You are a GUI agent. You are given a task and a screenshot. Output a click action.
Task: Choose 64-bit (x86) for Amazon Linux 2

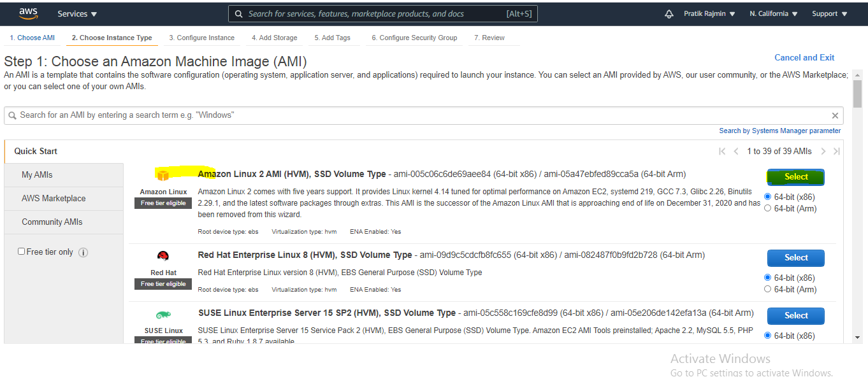(x=767, y=197)
